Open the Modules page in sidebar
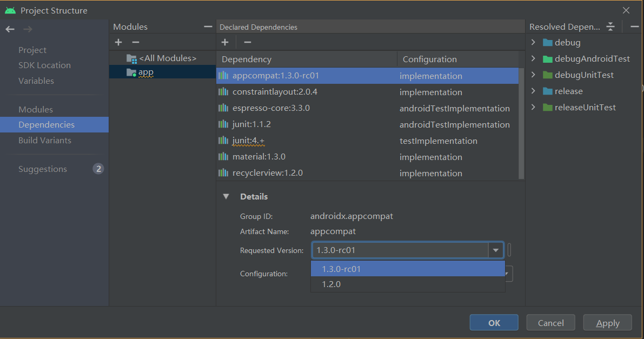644x339 pixels. pyautogui.click(x=36, y=110)
